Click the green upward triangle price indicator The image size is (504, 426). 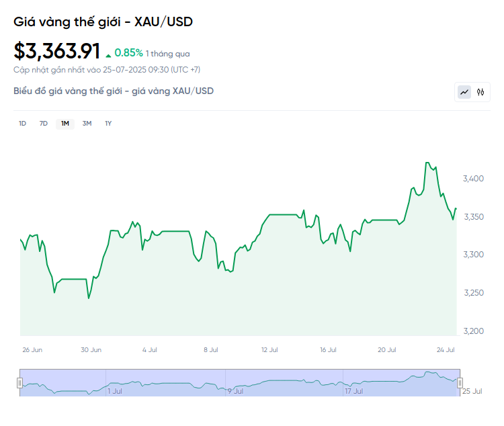tap(108, 53)
